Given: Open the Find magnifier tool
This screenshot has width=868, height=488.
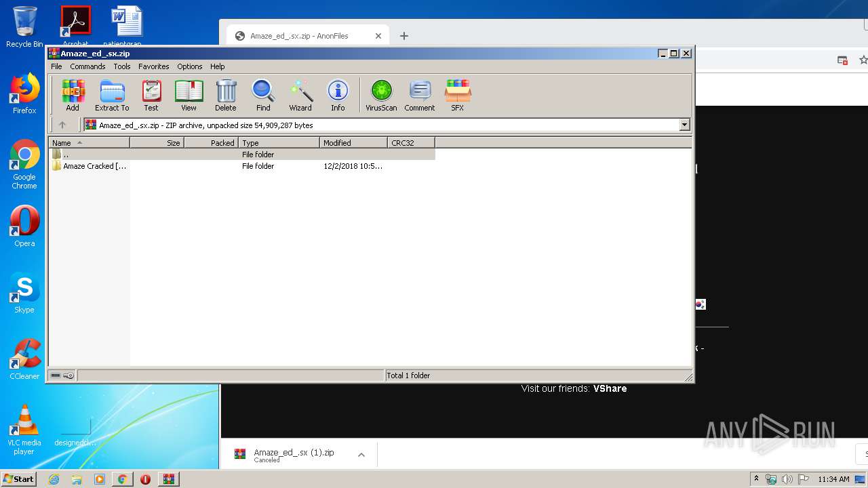Looking at the screenshot, I should tap(263, 95).
